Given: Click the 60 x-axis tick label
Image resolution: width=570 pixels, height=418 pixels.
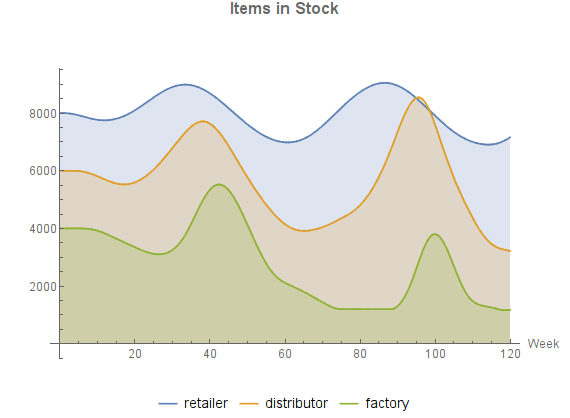Looking at the screenshot, I should click(x=285, y=354).
